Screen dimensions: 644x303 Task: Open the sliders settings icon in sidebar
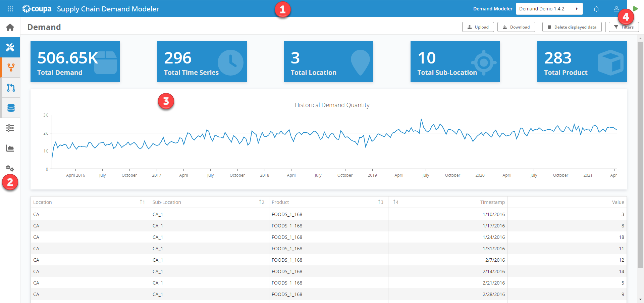point(10,128)
